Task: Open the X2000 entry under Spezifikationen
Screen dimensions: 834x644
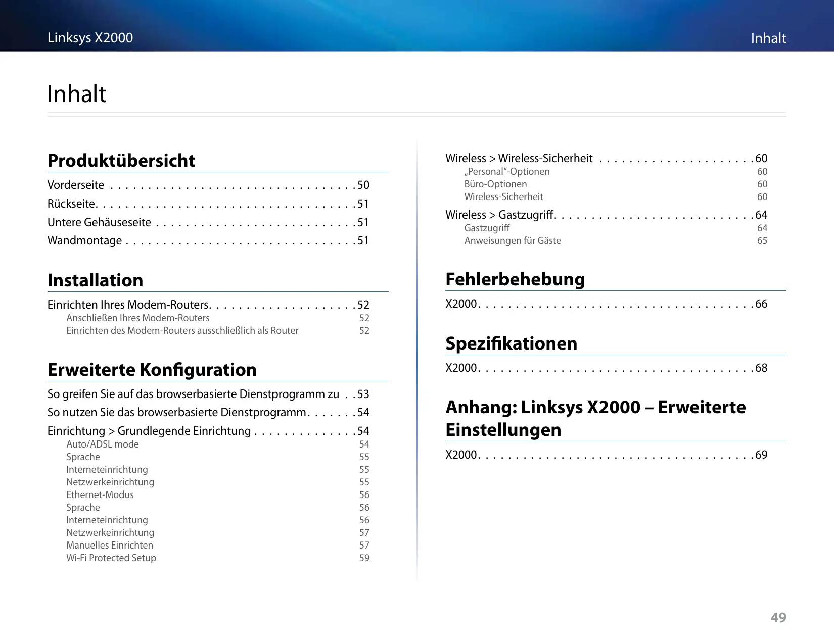Action: pos(461,368)
